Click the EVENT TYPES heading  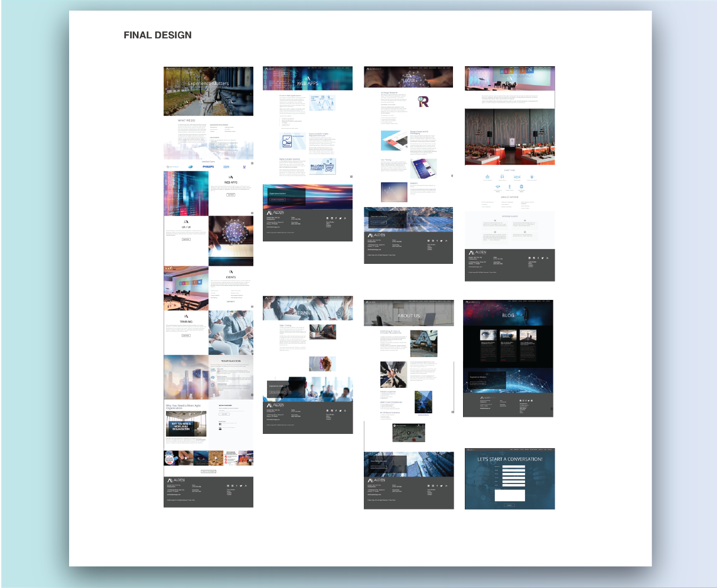coord(510,170)
